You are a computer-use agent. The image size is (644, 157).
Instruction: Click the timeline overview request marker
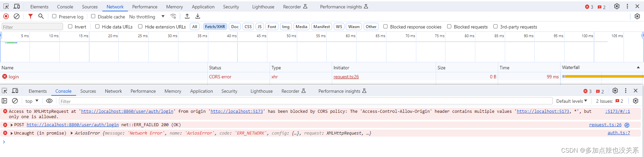[11, 43]
